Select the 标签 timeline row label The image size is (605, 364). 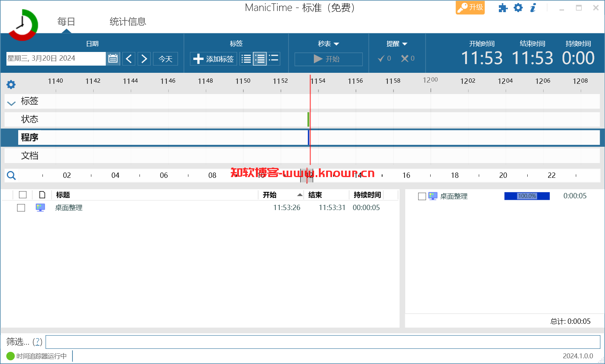coord(30,101)
